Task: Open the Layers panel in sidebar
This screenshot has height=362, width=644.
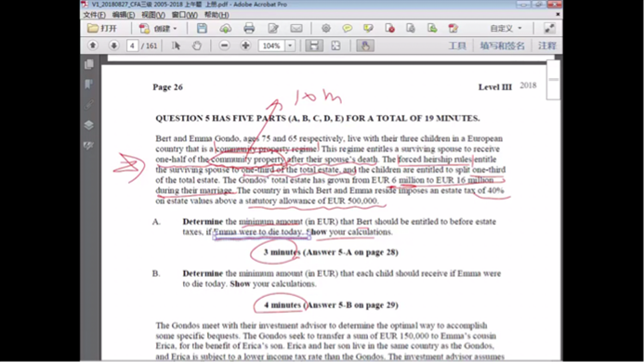Action: 88,125
